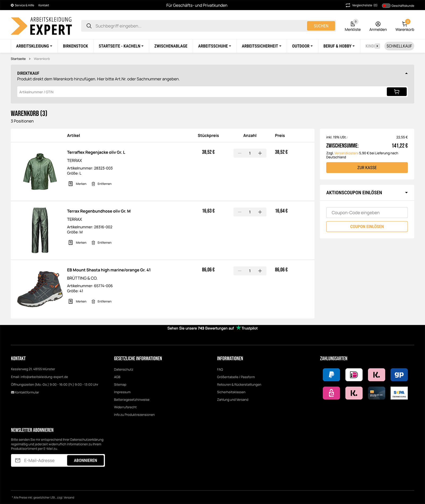Toggle the Geschäftskunde switch
Viewport: 425px width, 504px height.
pyautogui.click(x=386, y=6)
